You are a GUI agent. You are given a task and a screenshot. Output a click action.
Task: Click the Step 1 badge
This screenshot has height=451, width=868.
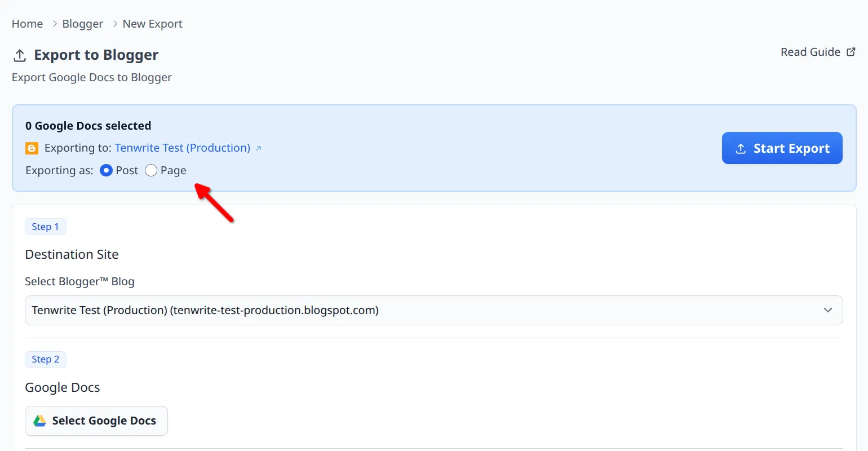(46, 226)
